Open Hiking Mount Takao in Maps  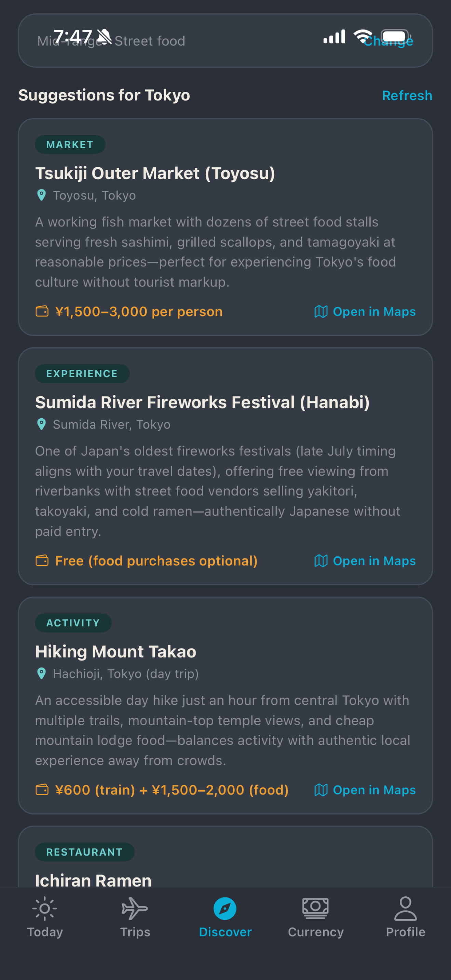coord(365,790)
